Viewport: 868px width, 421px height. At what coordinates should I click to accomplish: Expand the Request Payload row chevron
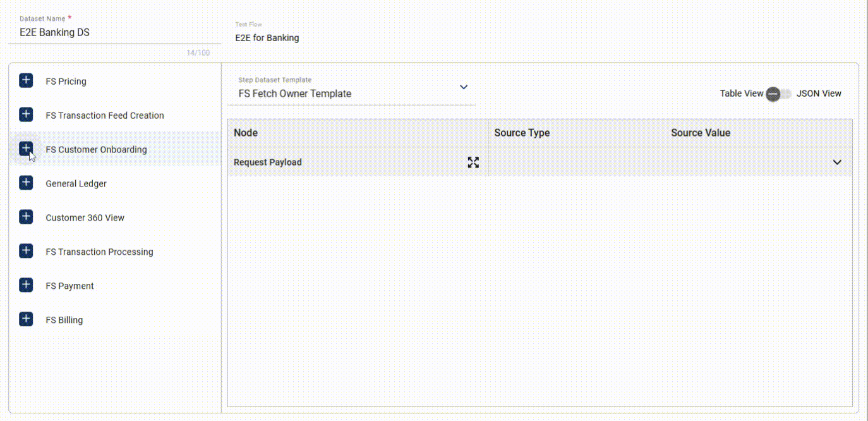pyautogui.click(x=837, y=162)
